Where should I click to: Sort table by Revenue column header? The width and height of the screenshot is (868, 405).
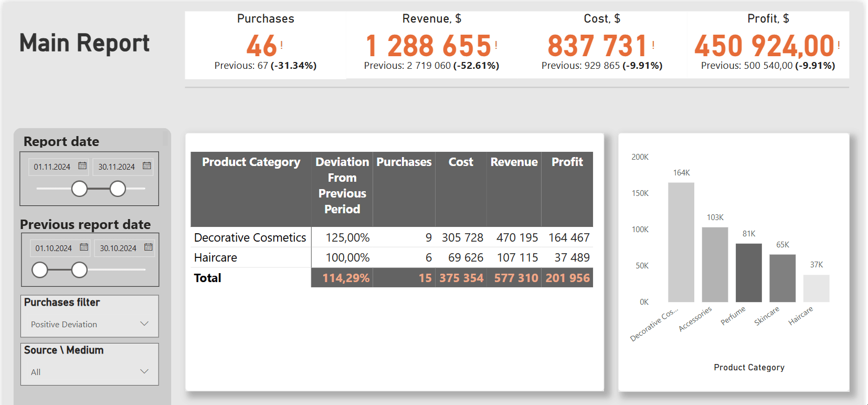[x=514, y=162]
